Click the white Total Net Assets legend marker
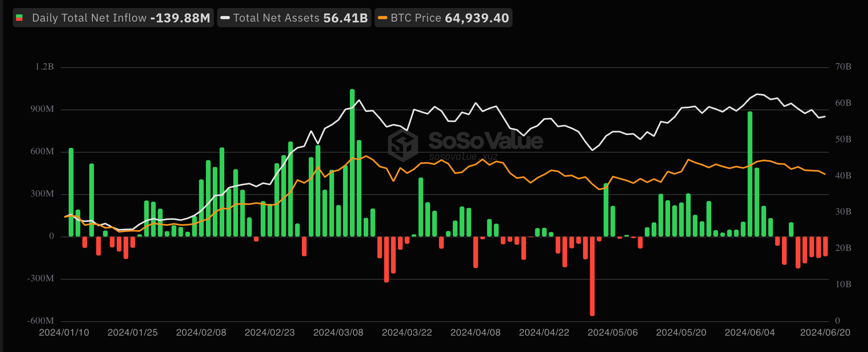Viewport: 868px width, 352px height. (225, 18)
